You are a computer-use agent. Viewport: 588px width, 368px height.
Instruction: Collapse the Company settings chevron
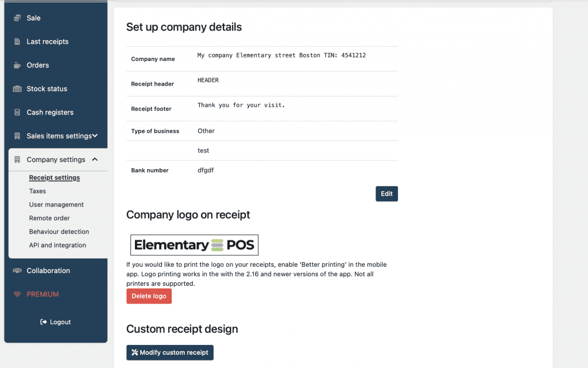pyautogui.click(x=95, y=160)
